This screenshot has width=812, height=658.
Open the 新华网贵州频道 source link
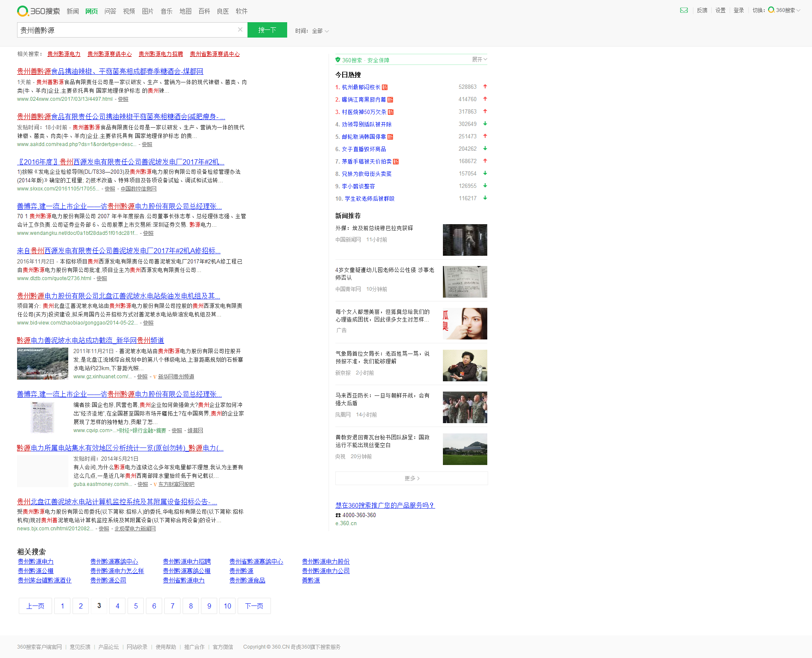click(x=176, y=377)
